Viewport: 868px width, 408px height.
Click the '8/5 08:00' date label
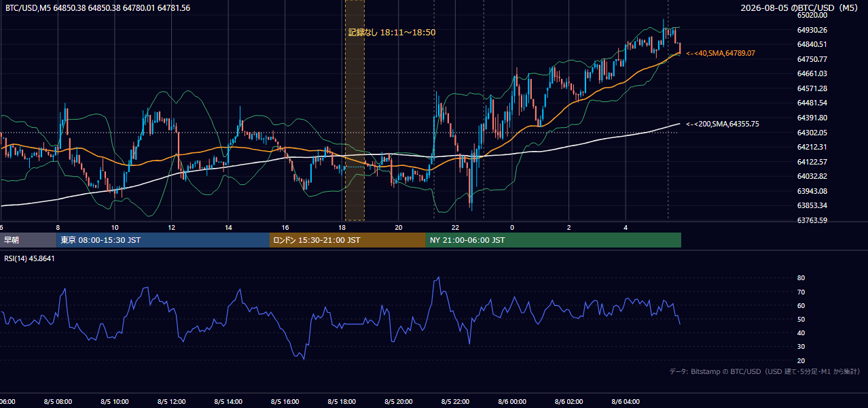click(x=58, y=402)
